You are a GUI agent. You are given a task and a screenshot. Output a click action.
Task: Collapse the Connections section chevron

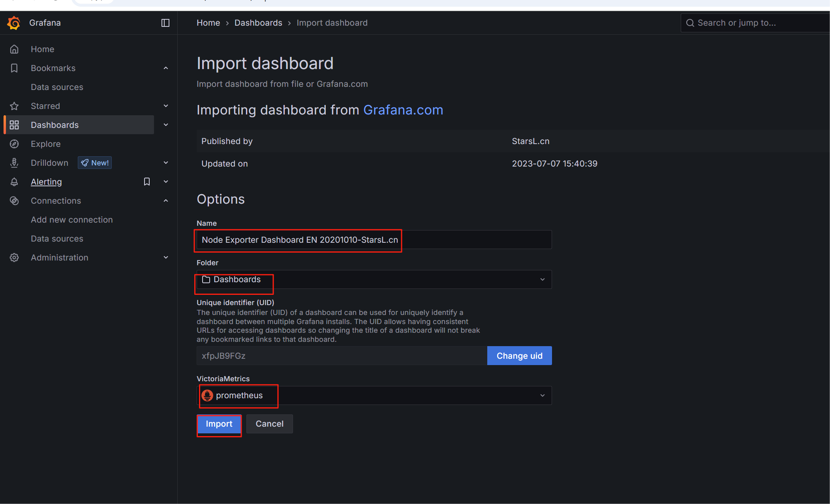click(x=166, y=200)
